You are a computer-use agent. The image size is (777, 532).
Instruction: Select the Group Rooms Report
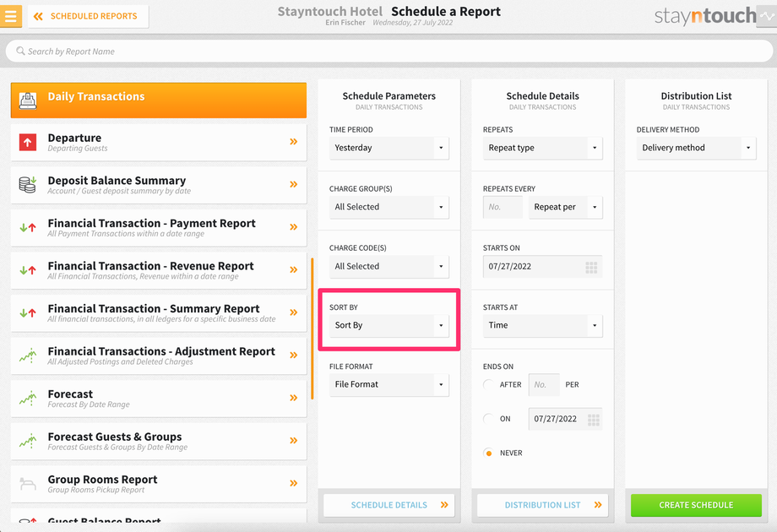(159, 484)
